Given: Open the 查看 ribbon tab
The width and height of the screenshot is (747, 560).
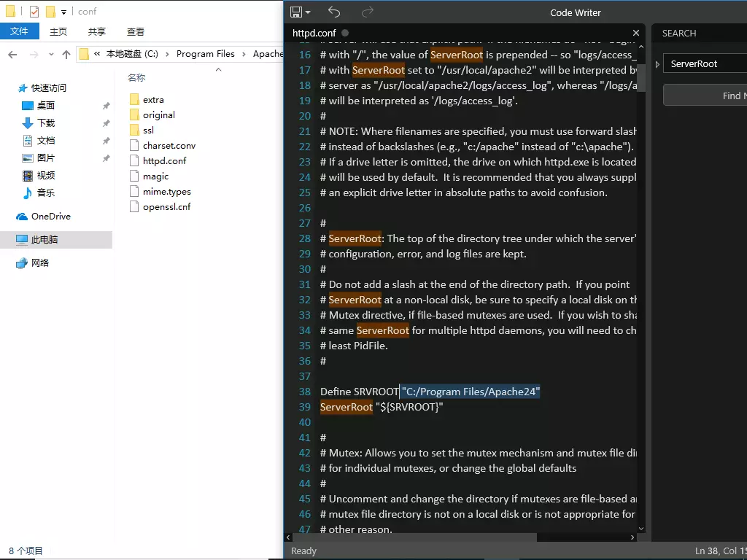Looking at the screenshot, I should (135, 32).
